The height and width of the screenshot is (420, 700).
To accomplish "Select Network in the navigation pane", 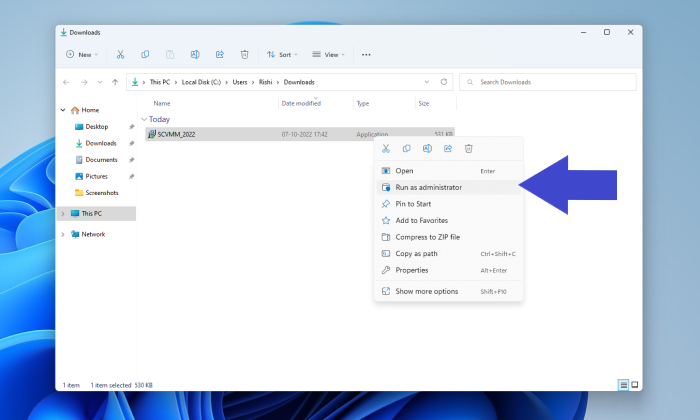I will (93, 234).
